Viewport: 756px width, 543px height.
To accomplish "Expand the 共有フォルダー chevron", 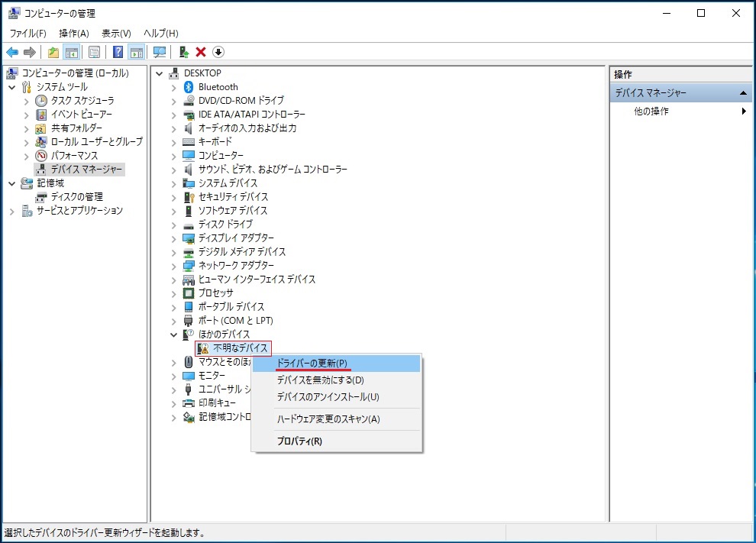I will click(x=27, y=129).
